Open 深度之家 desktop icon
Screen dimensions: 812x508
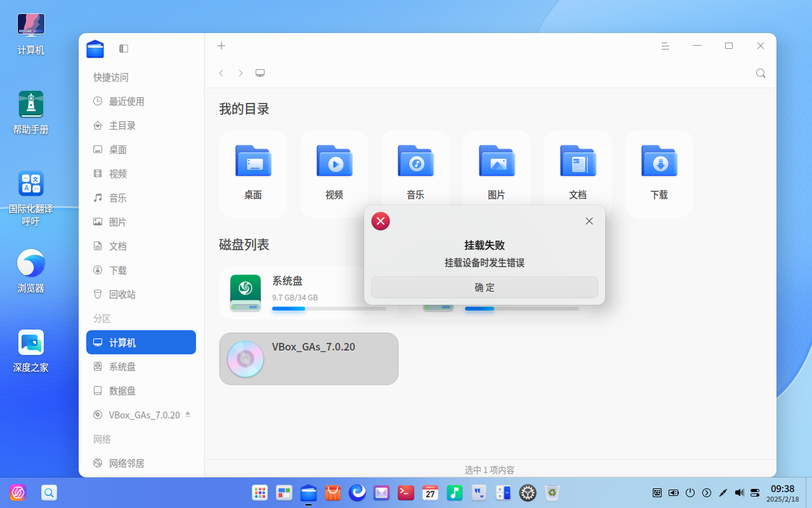click(31, 351)
